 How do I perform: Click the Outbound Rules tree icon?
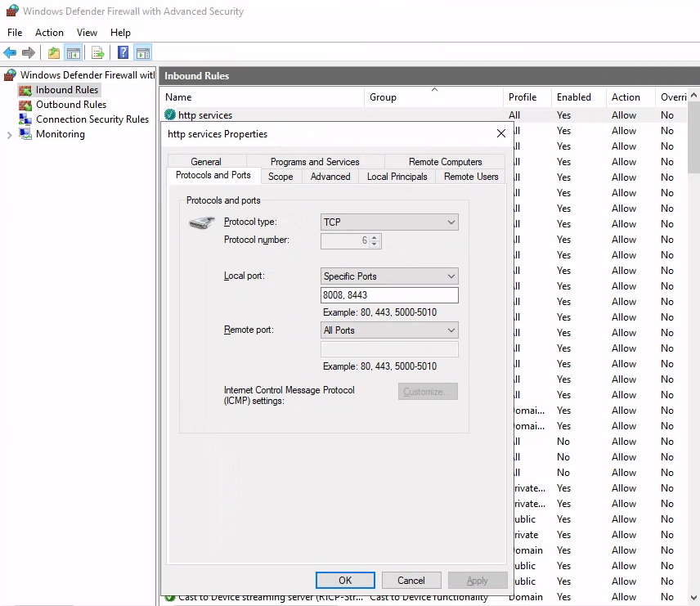pos(25,105)
